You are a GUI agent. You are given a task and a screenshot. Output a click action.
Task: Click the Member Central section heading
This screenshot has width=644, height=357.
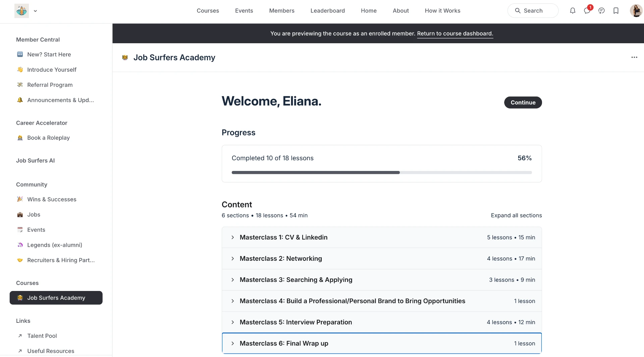[x=38, y=40]
